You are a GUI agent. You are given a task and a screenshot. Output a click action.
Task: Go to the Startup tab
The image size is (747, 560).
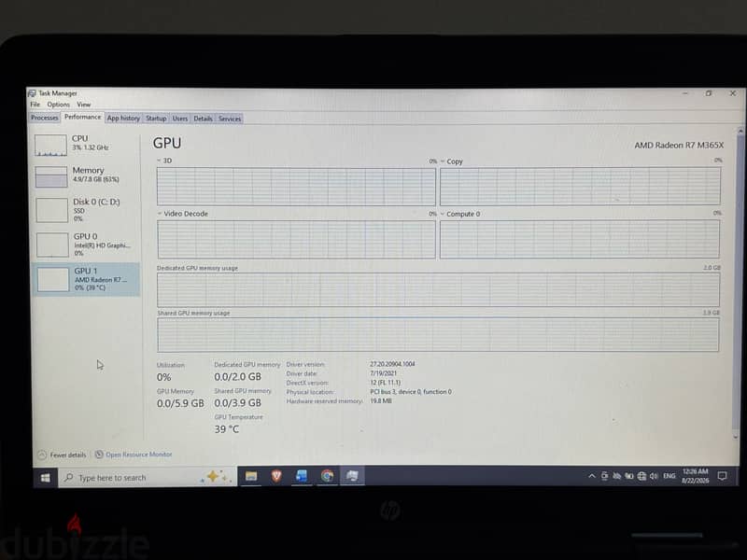coord(156,119)
